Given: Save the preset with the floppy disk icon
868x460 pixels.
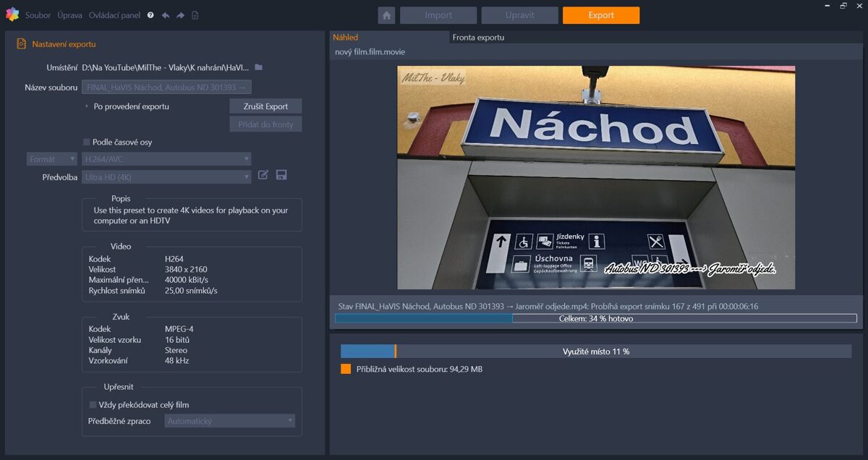Looking at the screenshot, I should coord(281,174).
